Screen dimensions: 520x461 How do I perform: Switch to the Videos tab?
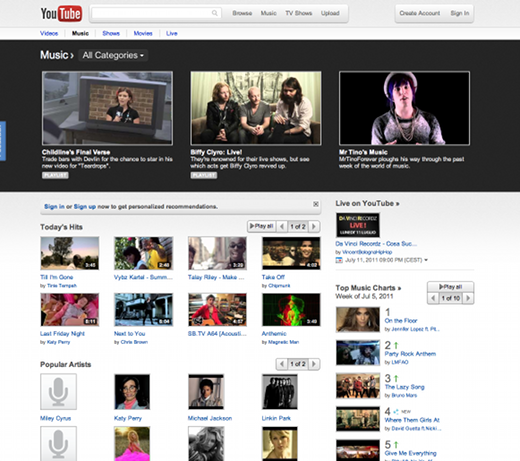(x=49, y=33)
